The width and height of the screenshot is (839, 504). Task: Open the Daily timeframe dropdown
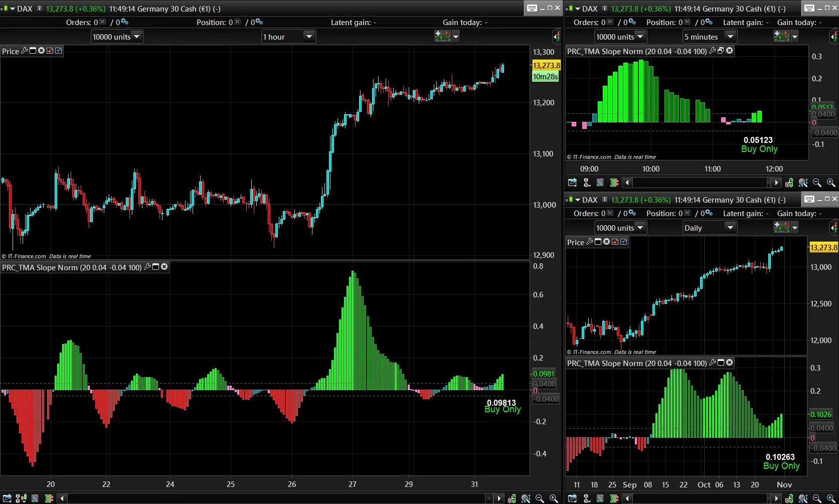pyautogui.click(x=710, y=228)
